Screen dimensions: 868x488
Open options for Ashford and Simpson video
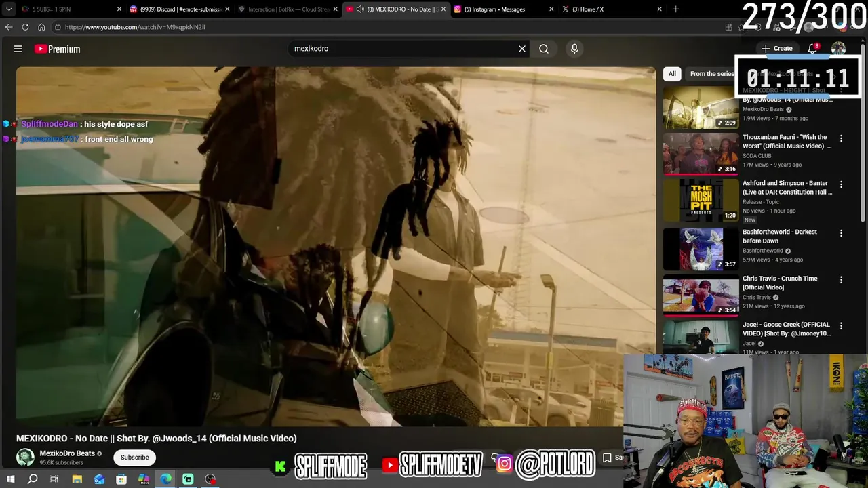pyautogui.click(x=842, y=184)
